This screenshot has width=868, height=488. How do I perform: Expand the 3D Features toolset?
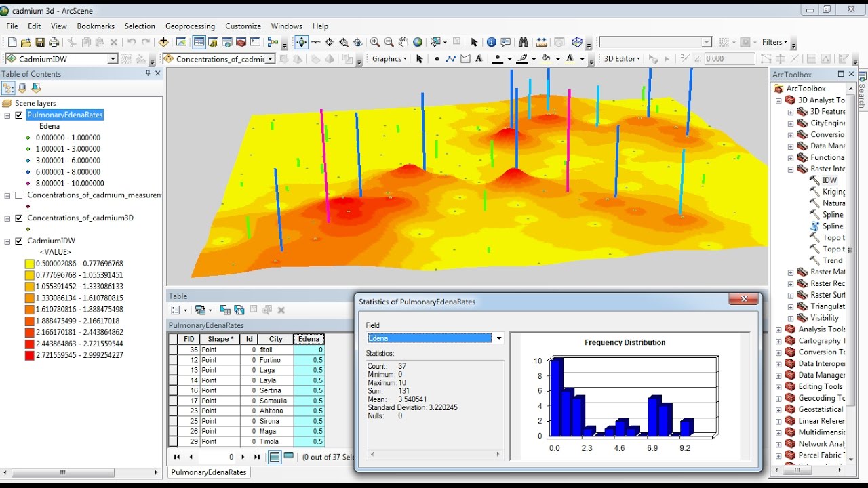click(791, 112)
